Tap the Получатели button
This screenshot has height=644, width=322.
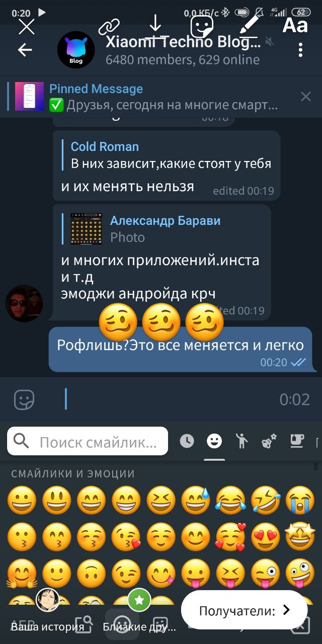tap(244, 611)
